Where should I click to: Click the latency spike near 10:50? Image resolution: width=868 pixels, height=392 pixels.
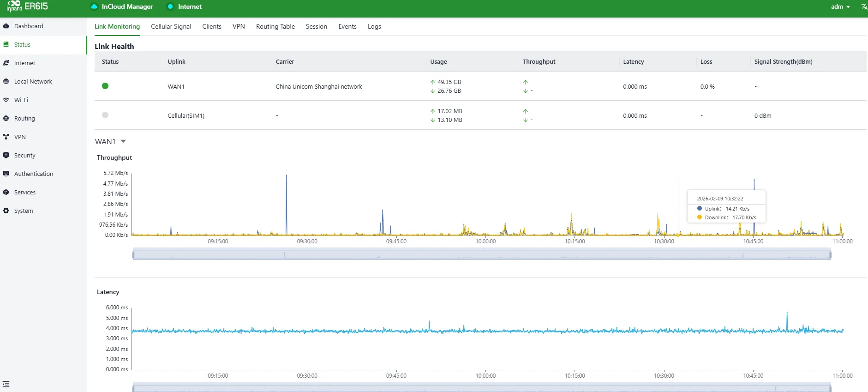pos(787,321)
